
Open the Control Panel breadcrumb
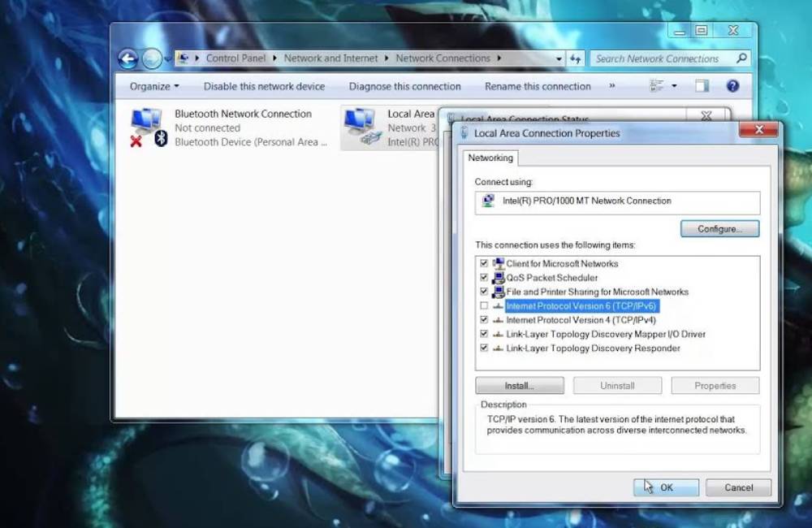click(x=235, y=58)
